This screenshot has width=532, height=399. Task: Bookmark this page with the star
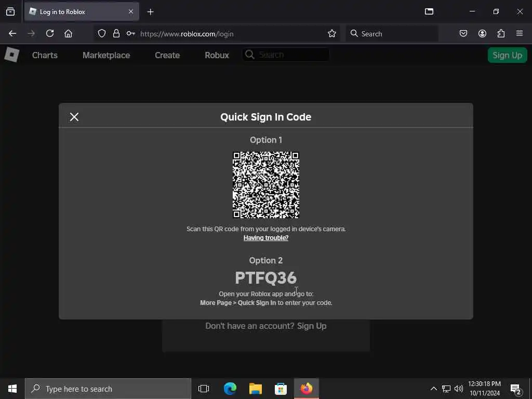(332, 34)
